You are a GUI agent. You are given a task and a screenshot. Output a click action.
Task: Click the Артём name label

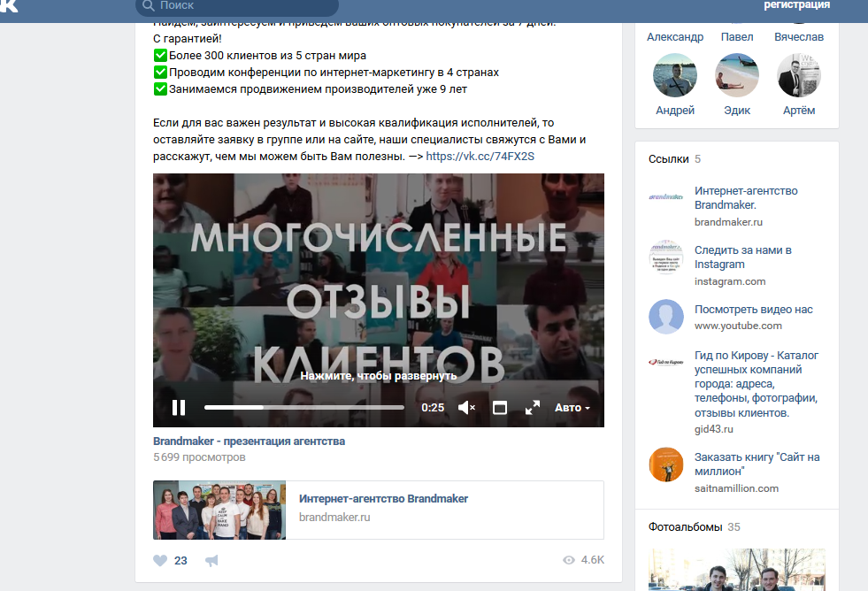(x=799, y=110)
